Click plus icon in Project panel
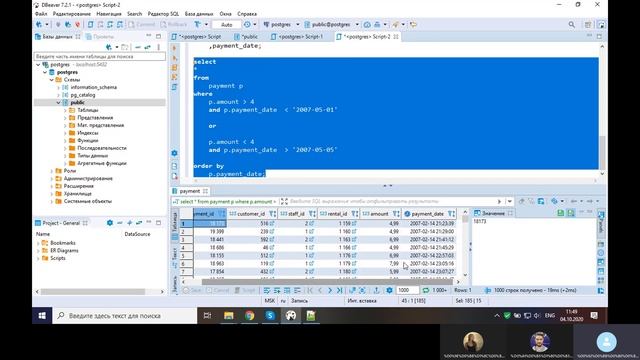640x360 pixels. pyautogui.click(x=129, y=223)
